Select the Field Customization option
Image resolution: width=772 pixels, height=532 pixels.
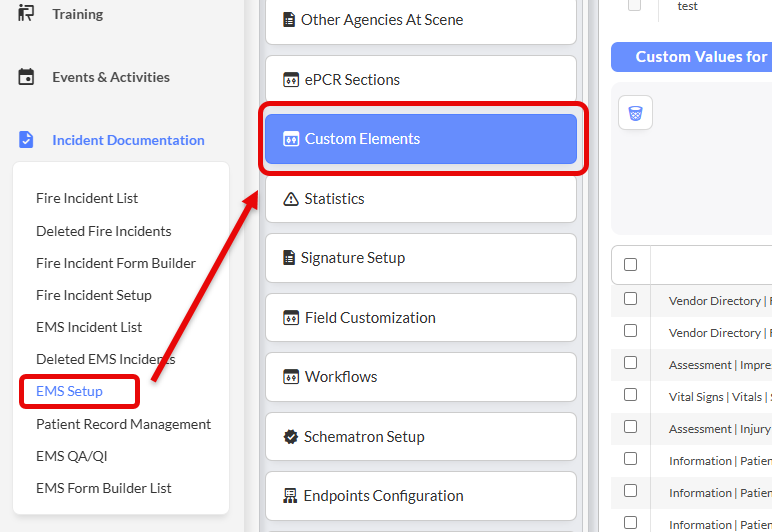tap(421, 318)
